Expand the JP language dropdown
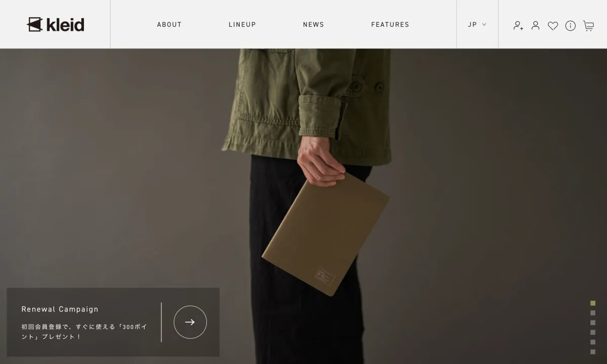 pyautogui.click(x=477, y=24)
